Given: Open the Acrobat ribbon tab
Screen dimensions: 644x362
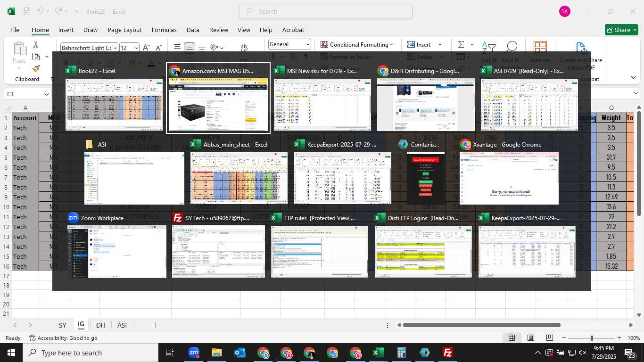Looking at the screenshot, I should [x=293, y=30].
